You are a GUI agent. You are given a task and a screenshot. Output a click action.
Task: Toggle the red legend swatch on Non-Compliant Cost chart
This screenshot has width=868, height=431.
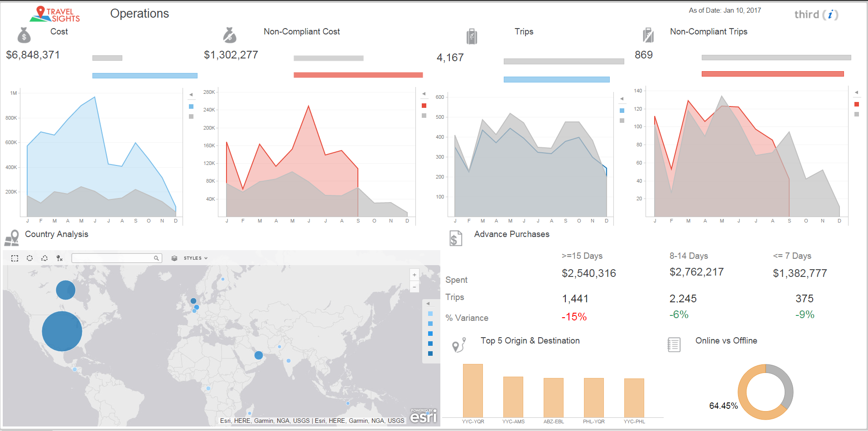click(424, 105)
